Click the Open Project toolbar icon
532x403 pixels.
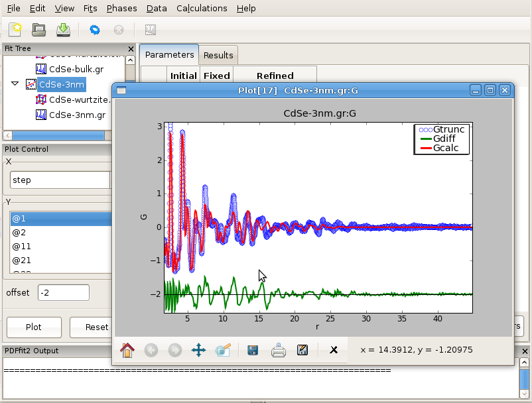[38, 30]
